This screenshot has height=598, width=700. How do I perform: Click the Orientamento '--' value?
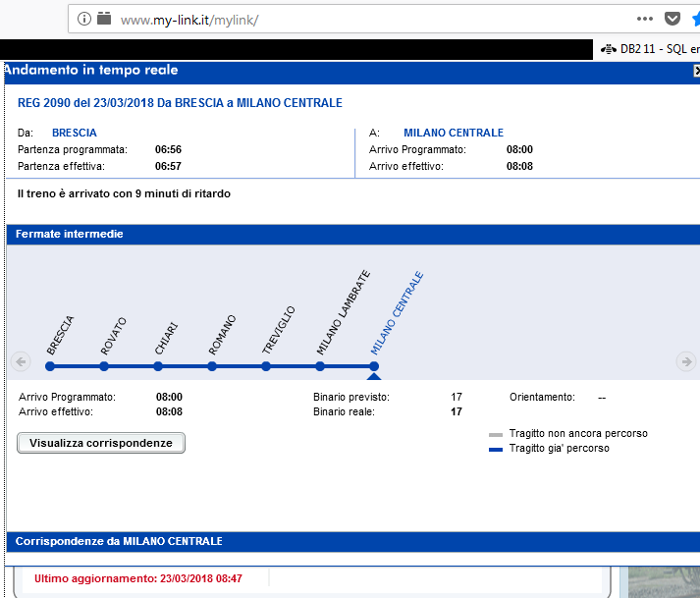[602, 398]
